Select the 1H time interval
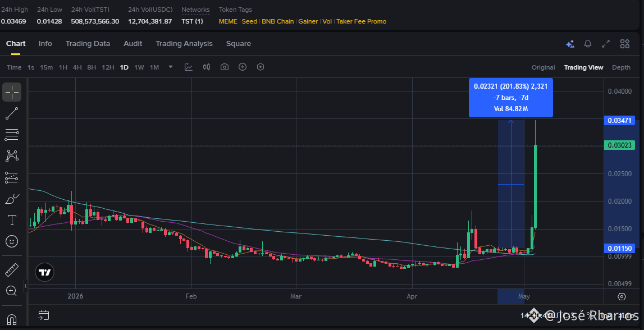 tap(63, 67)
